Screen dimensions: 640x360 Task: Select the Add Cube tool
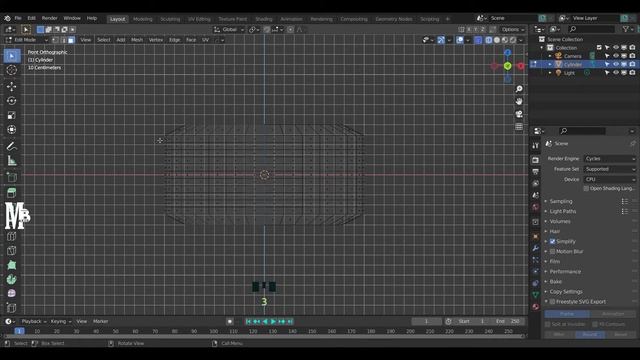(x=12, y=177)
